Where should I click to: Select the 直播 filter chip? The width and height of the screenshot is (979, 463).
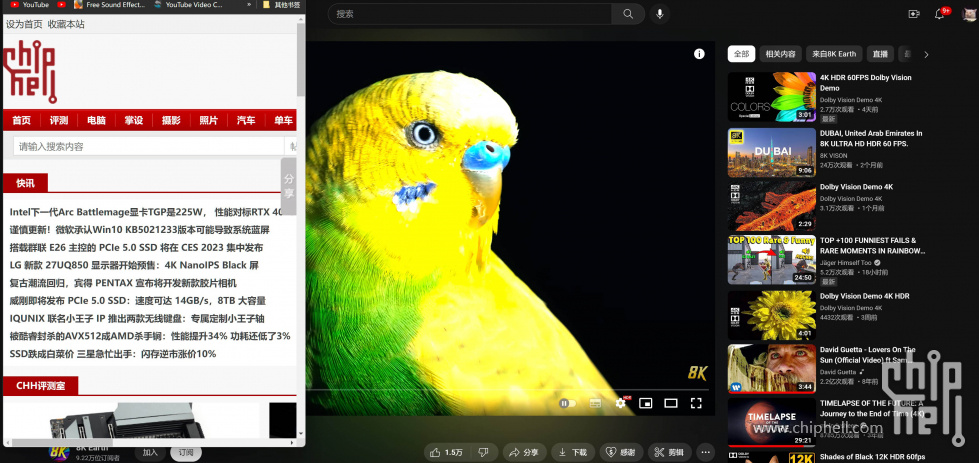click(880, 54)
